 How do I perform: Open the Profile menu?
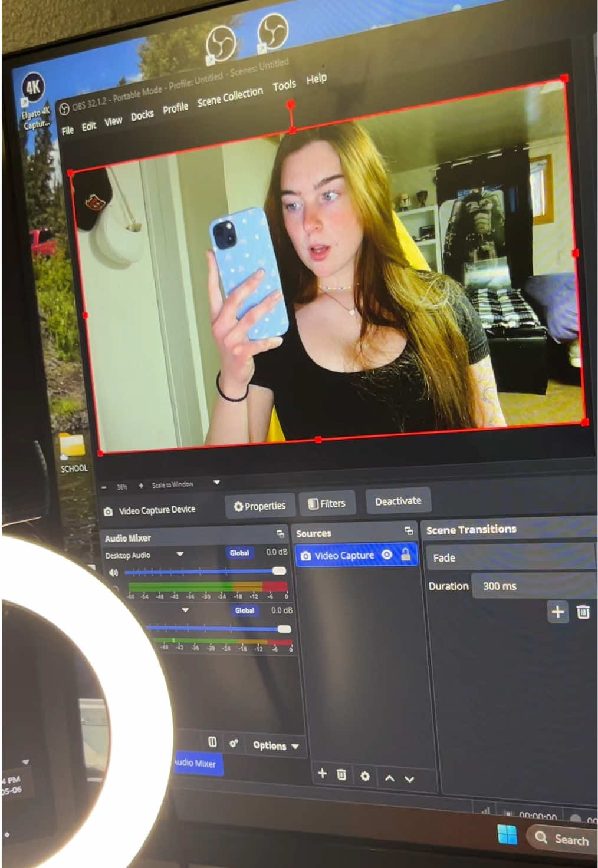point(175,108)
